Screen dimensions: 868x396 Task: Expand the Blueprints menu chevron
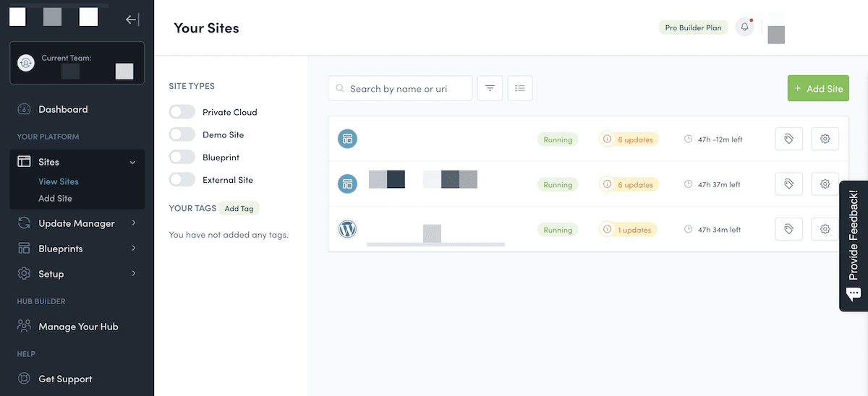[x=134, y=249]
